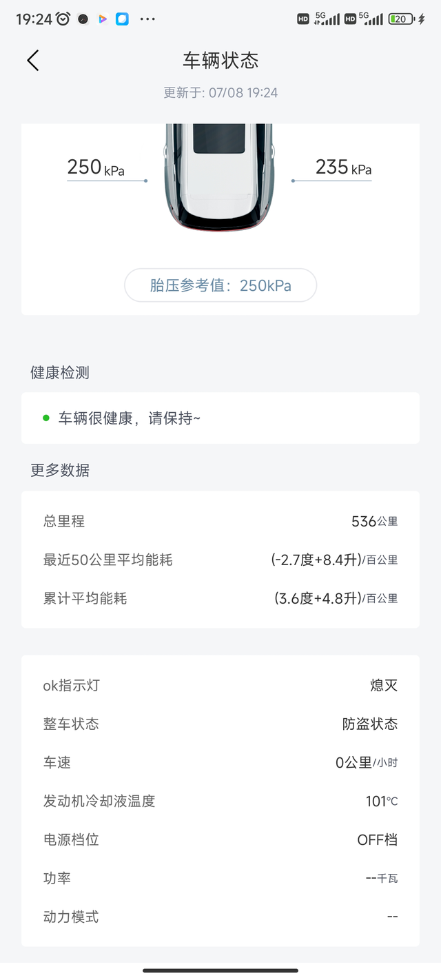This screenshot has width=441, height=980.
Task: Tap the car top-view image
Action: [x=218, y=177]
